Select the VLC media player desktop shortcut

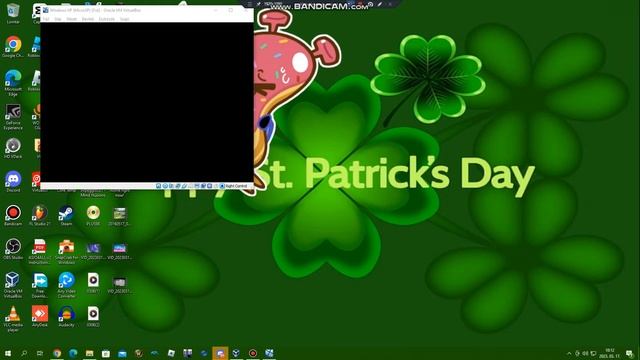tap(13, 319)
